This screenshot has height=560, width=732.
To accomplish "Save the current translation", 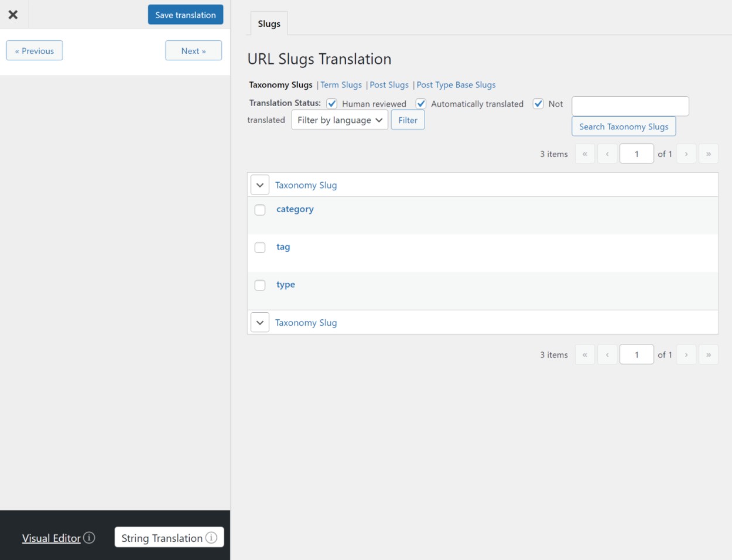I will 185,14.
